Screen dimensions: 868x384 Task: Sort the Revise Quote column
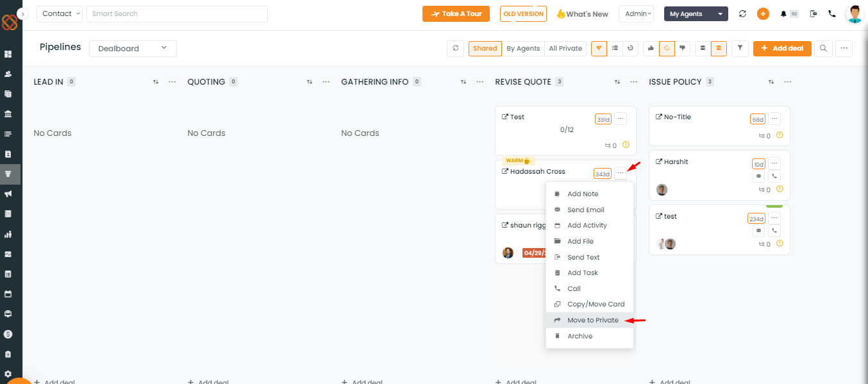617,82
